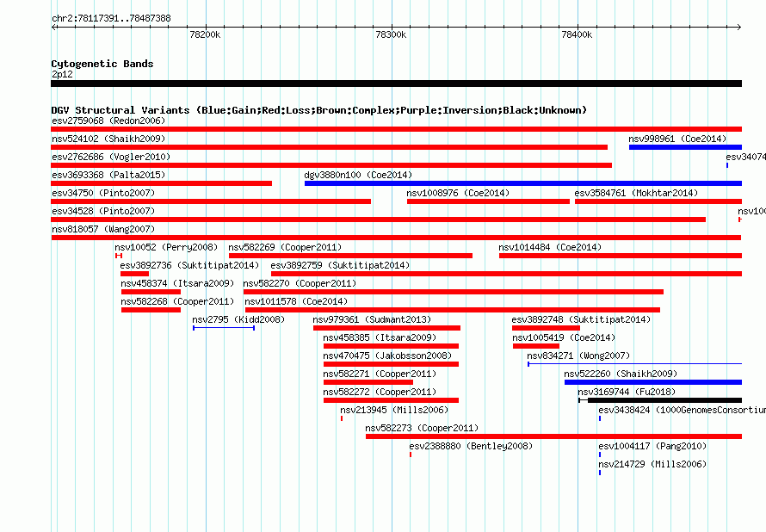Click nsv458385 (Itsara2009) variant label

(x=380, y=337)
